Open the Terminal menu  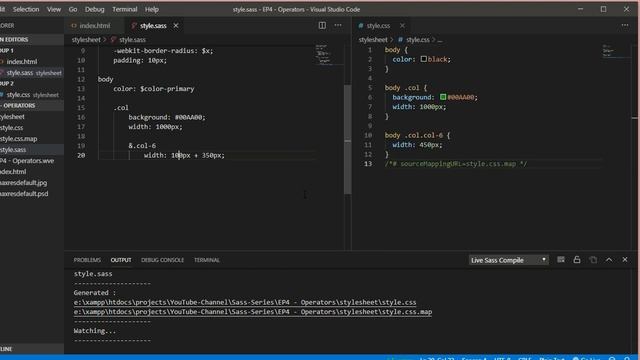pos(124,9)
